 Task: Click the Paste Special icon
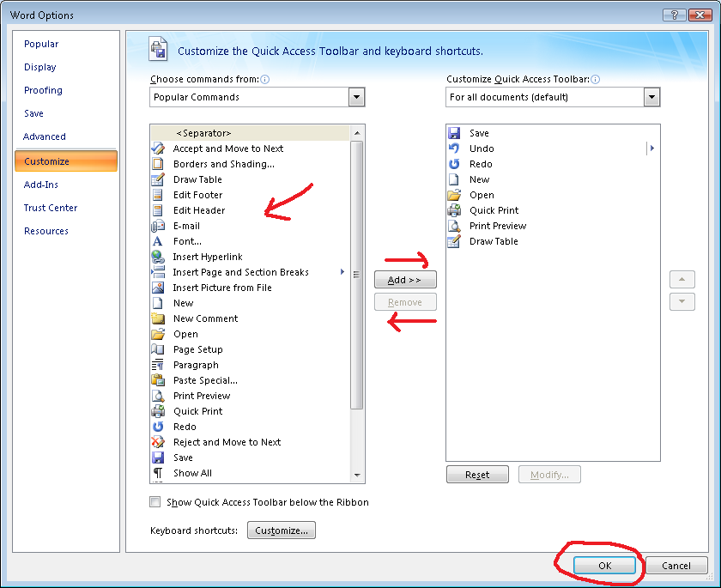(158, 380)
